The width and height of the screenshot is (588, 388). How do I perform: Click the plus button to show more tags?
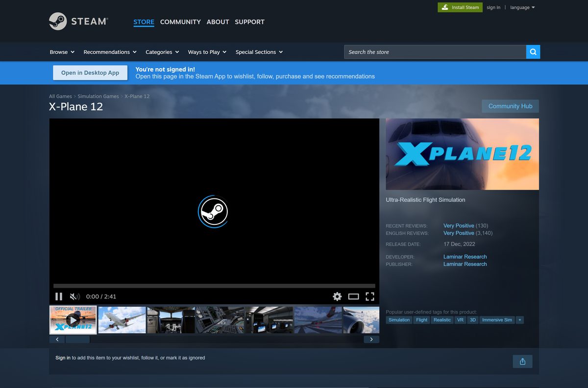(x=520, y=320)
